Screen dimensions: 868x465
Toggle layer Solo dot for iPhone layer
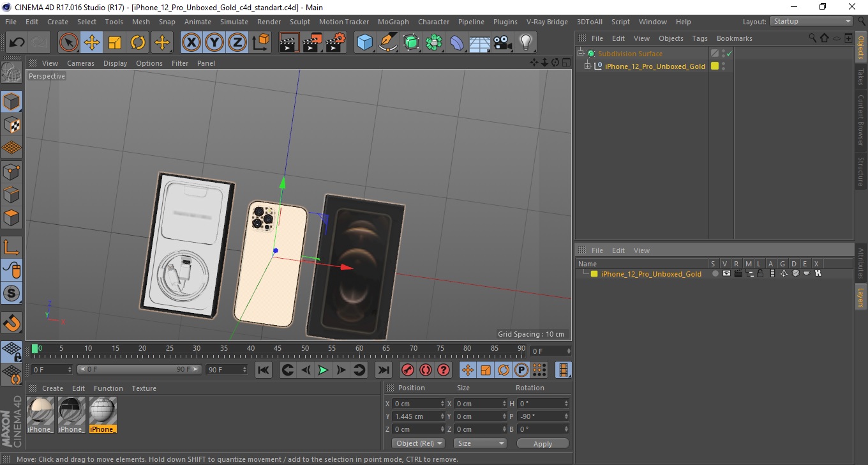(715, 274)
